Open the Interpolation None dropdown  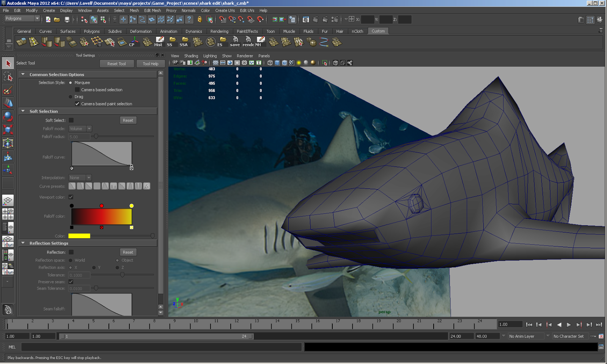pos(80,177)
